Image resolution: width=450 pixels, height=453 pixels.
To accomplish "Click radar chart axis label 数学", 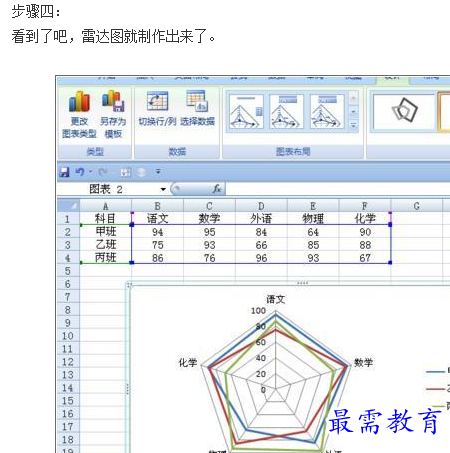I will point(363,362).
